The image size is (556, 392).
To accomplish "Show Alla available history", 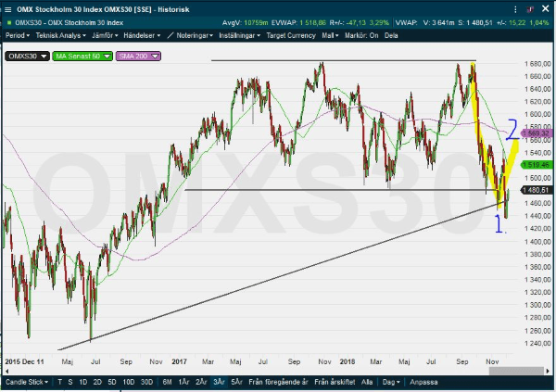I will 367,382.
